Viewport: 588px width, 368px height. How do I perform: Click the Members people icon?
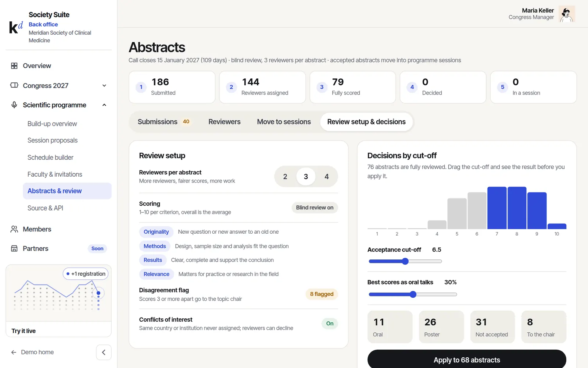[x=14, y=229]
